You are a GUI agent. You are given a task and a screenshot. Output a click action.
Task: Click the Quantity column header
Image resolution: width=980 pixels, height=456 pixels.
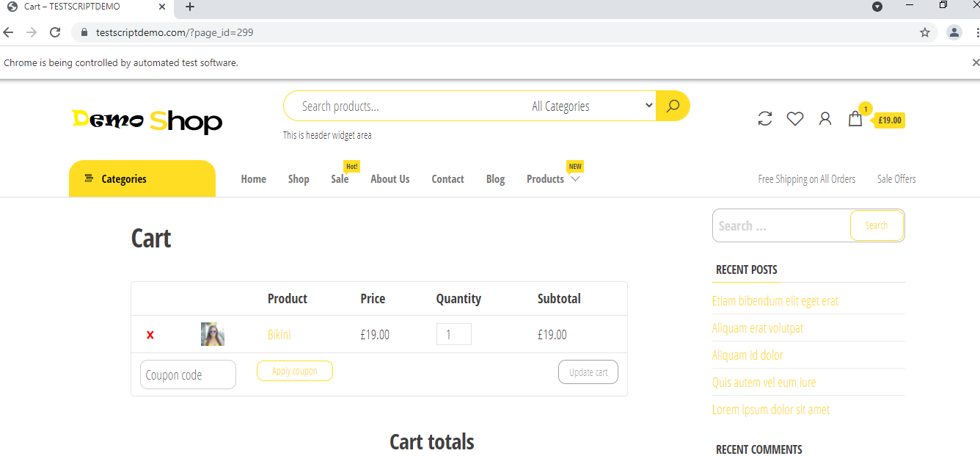click(x=458, y=299)
